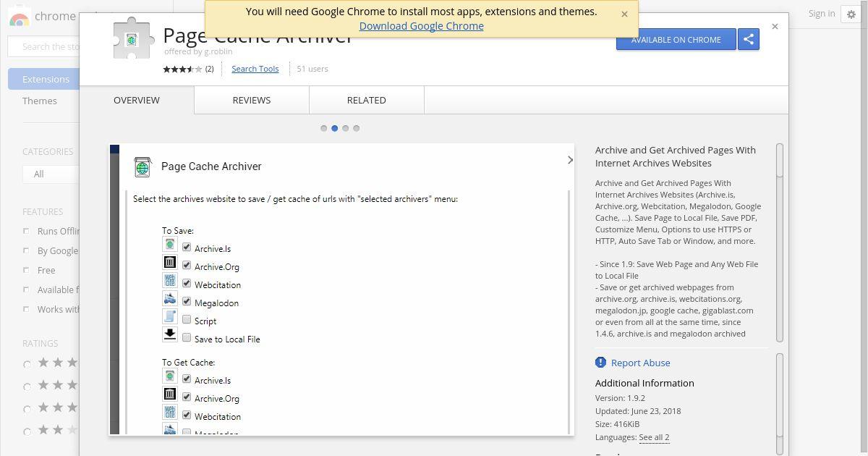Image resolution: width=868 pixels, height=456 pixels.
Task: Dismiss the Chrome download notification banner
Action: 624,14
